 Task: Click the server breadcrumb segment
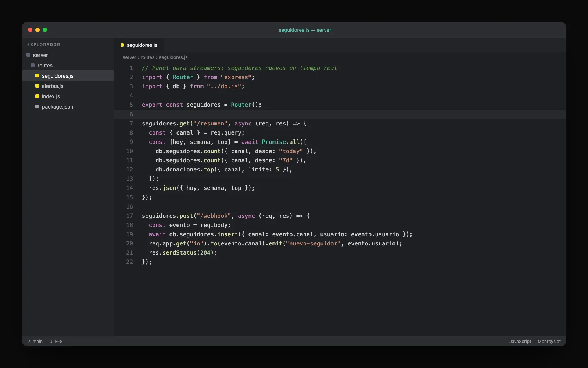tap(129, 57)
